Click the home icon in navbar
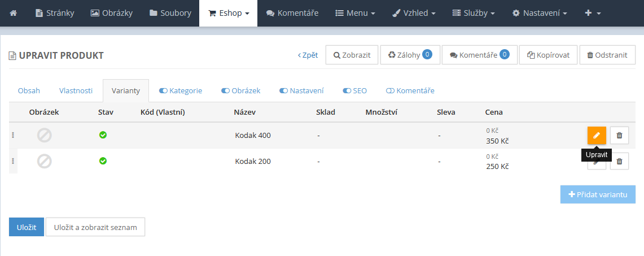 14,13
